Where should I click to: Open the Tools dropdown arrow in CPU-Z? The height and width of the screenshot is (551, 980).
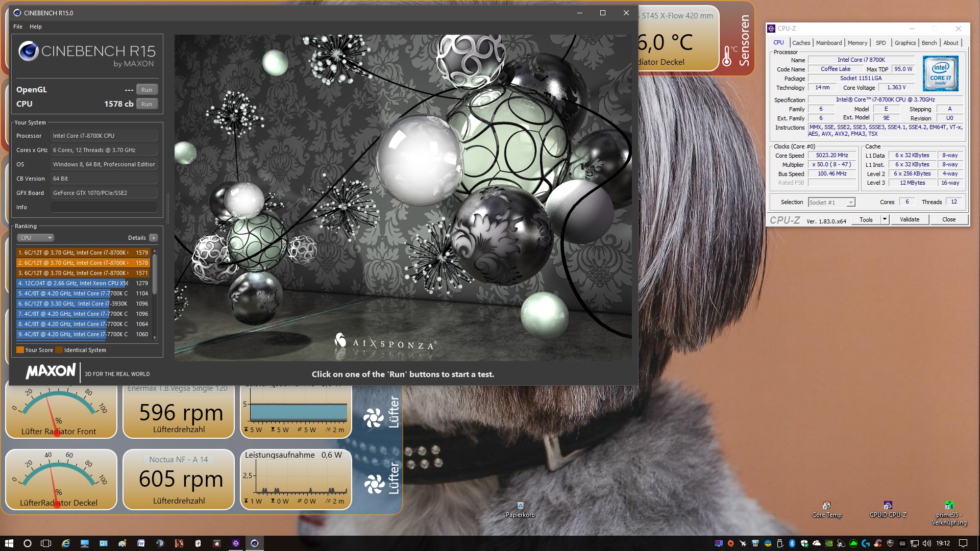(x=885, y=219)
